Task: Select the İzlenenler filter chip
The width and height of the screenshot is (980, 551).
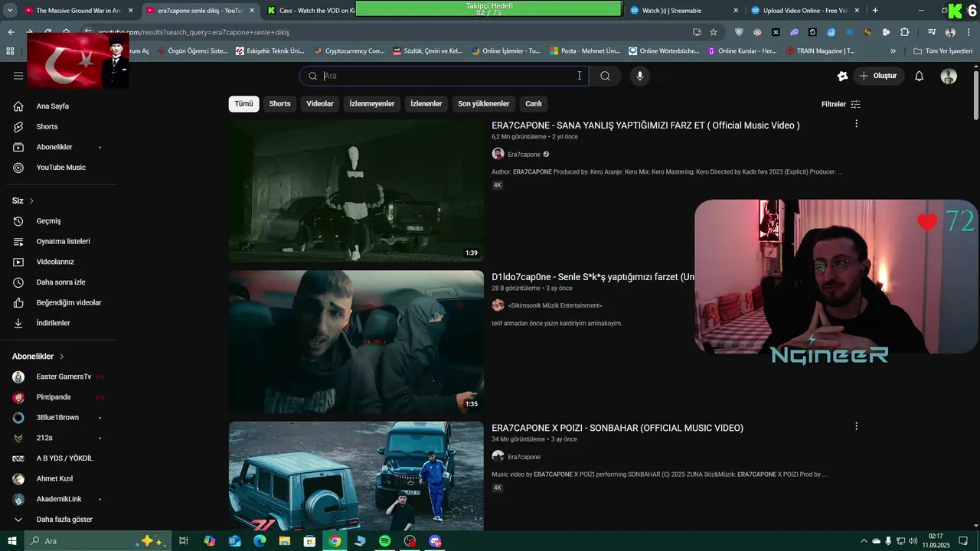Action: click(x=426, y=104)
